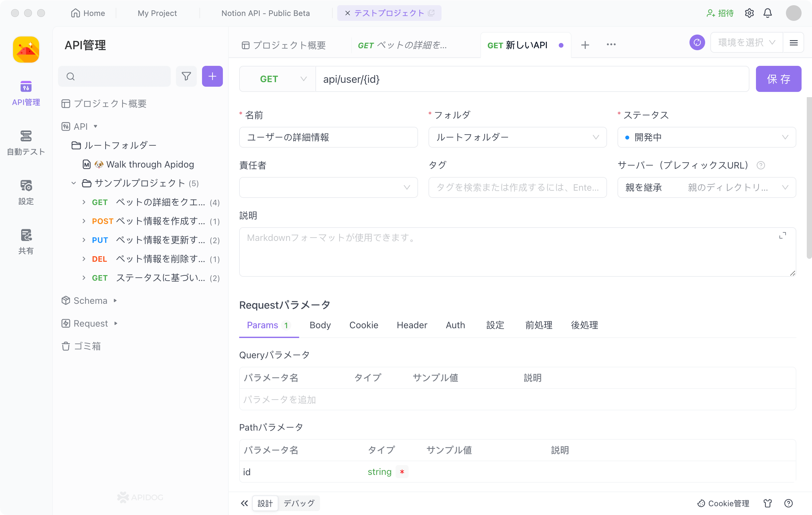Add a new tab with plus icon
The image size is (812, 515).
(585, 45)
